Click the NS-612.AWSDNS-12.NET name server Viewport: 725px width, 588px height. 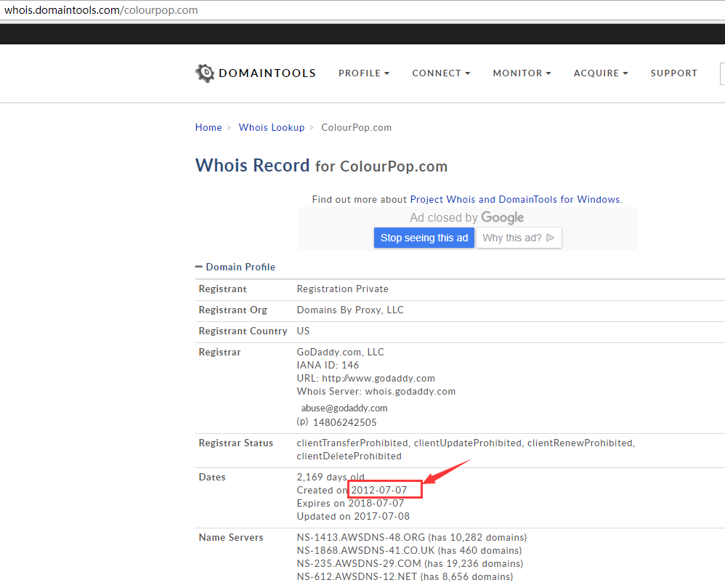[x=357, y=577]
